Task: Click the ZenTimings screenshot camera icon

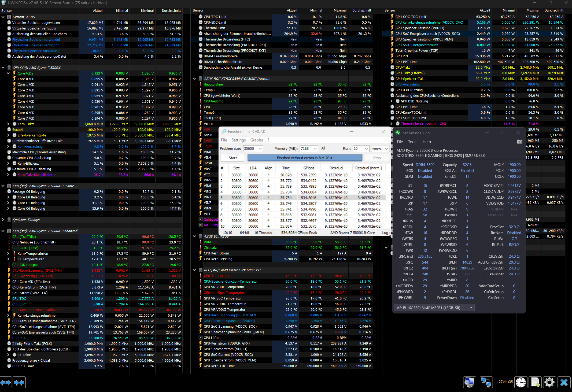Action: (519, 142)
